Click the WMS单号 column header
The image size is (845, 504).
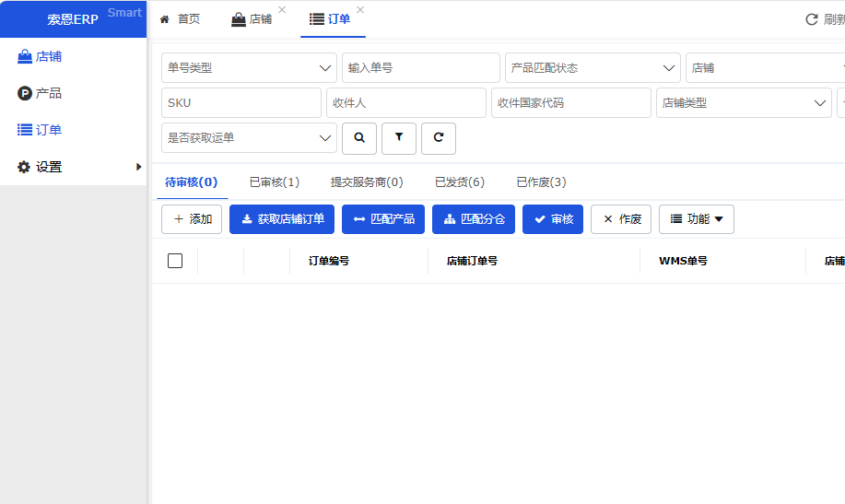(x=683, y=261)
